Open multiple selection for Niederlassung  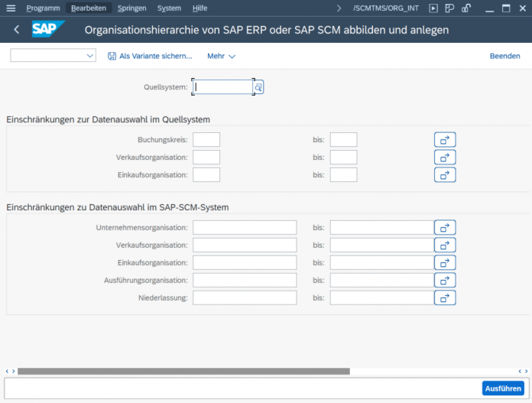445,297
